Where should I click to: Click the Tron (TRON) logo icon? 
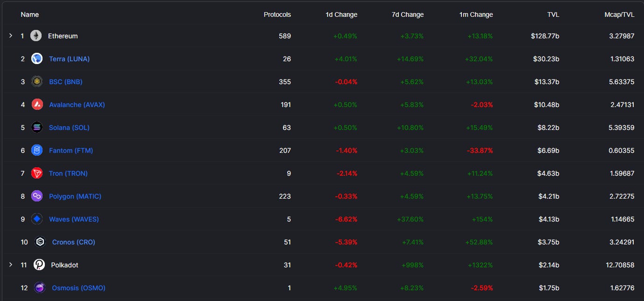click(37, 173)
